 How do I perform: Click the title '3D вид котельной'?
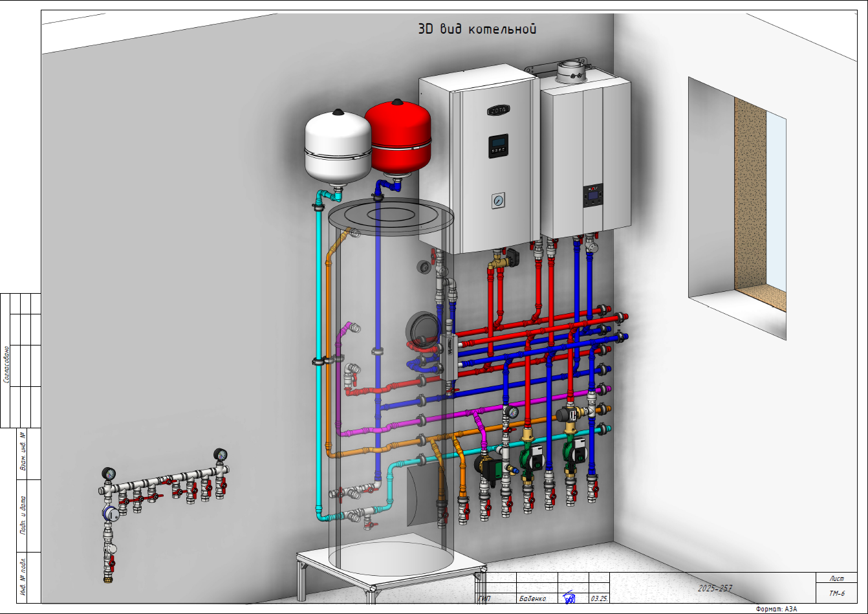tap(477, 29)
